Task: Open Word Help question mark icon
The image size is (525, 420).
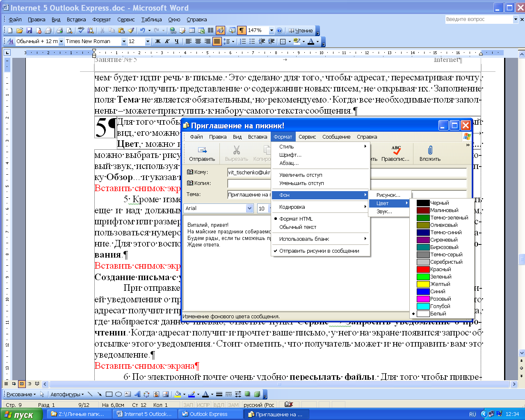Action: tap(279, 30)
